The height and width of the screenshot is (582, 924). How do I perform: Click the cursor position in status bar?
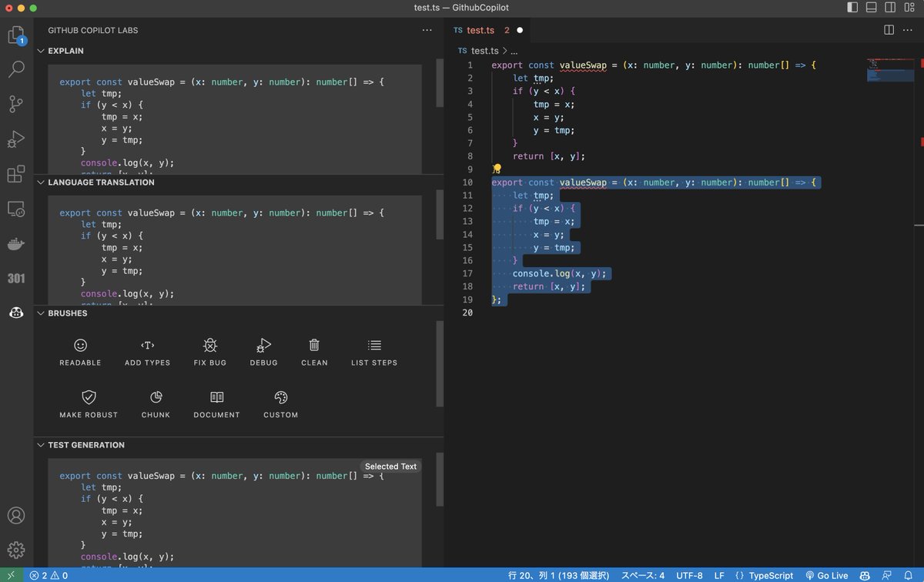click(558, 575)
